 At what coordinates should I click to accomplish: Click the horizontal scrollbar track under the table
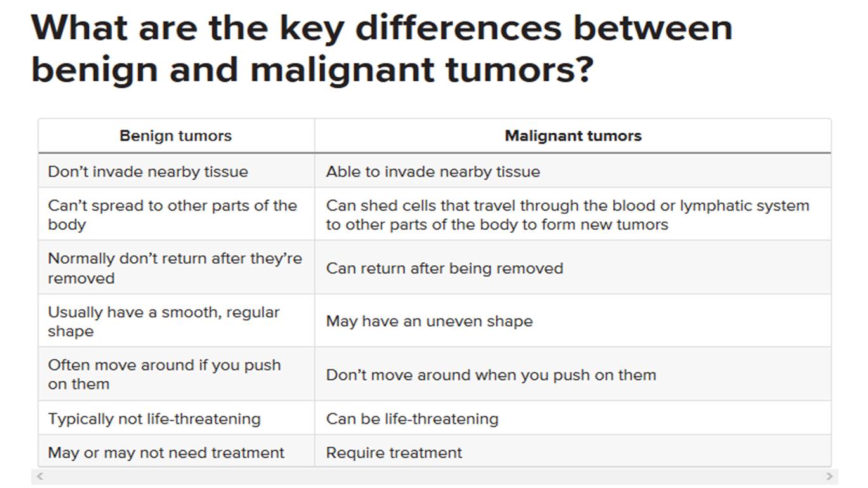click(434, 476)
